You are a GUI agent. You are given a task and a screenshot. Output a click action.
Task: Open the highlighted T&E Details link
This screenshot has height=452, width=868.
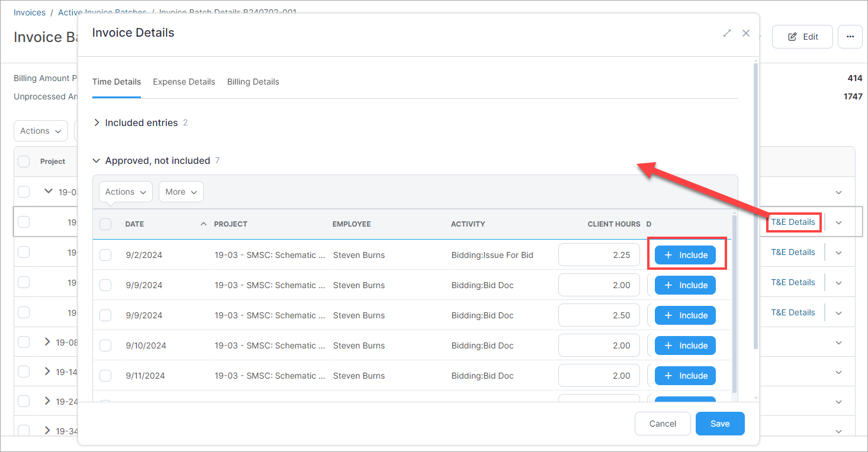click(793, 222)
